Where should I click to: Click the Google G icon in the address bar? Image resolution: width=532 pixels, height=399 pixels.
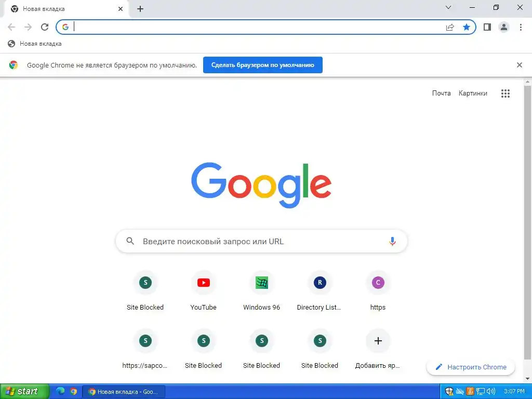pos(65,27)
